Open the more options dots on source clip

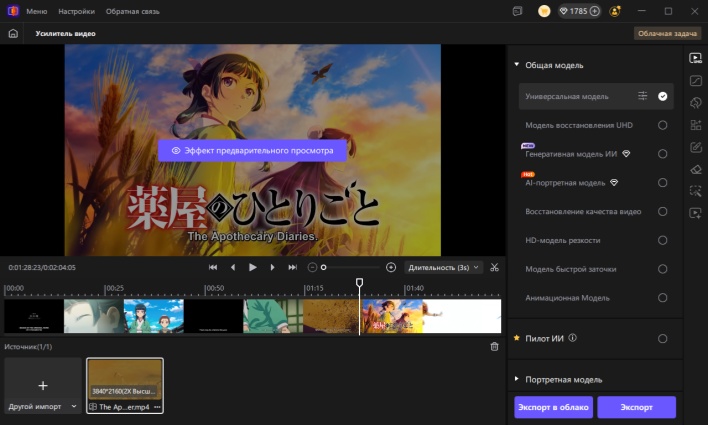coord(157,407)
